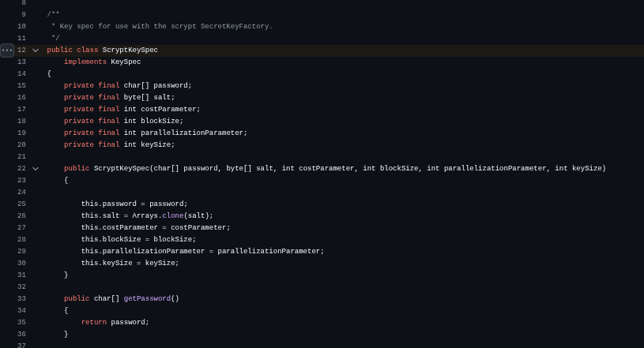Image resolution: width=644 pixels, height=348 pixels.
Task: Select line number 15
Action: pos(21,85)
